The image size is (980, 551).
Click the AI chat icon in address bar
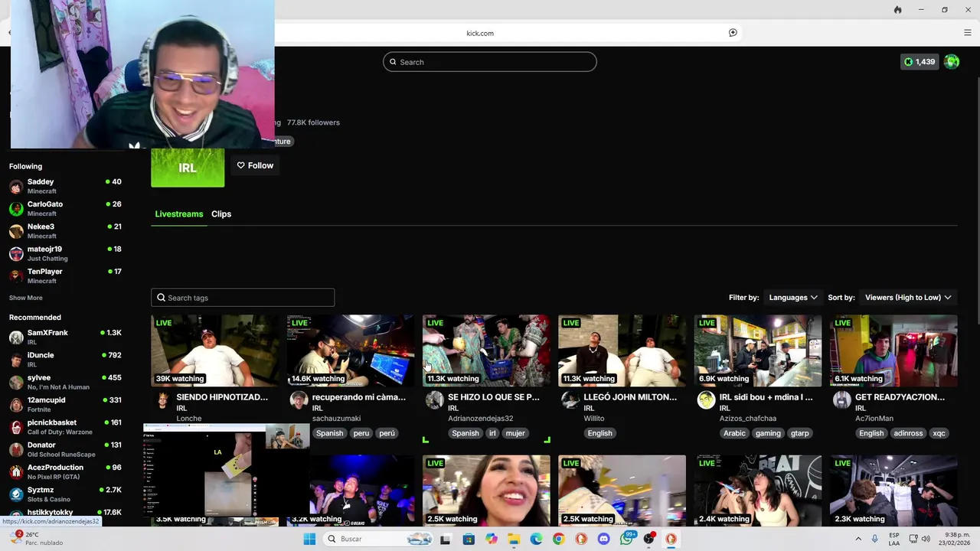point(733,33)
